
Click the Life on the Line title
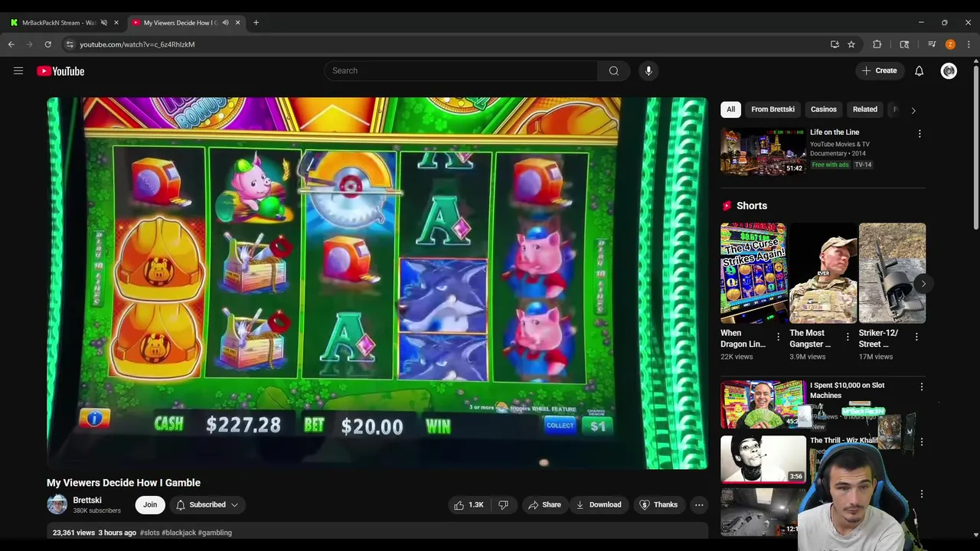coord(835,132)
